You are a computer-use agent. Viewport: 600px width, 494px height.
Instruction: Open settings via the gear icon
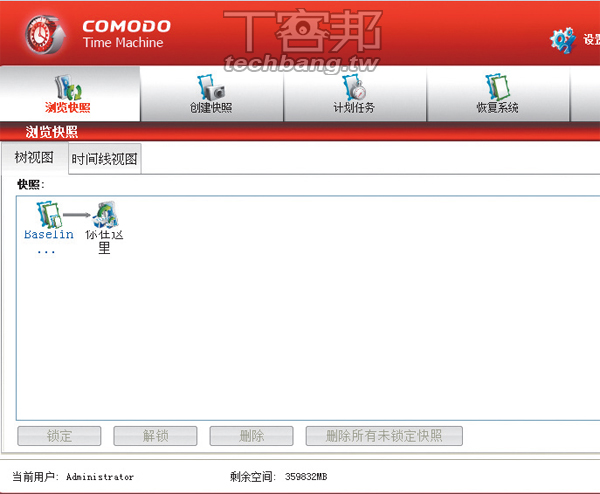click(562, 40)
